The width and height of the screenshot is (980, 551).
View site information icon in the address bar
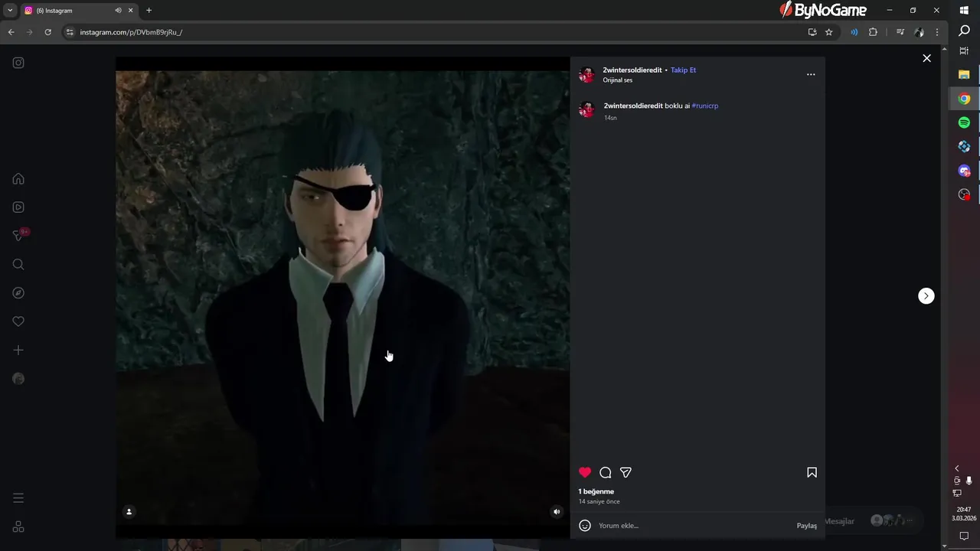tap(70, 32)
